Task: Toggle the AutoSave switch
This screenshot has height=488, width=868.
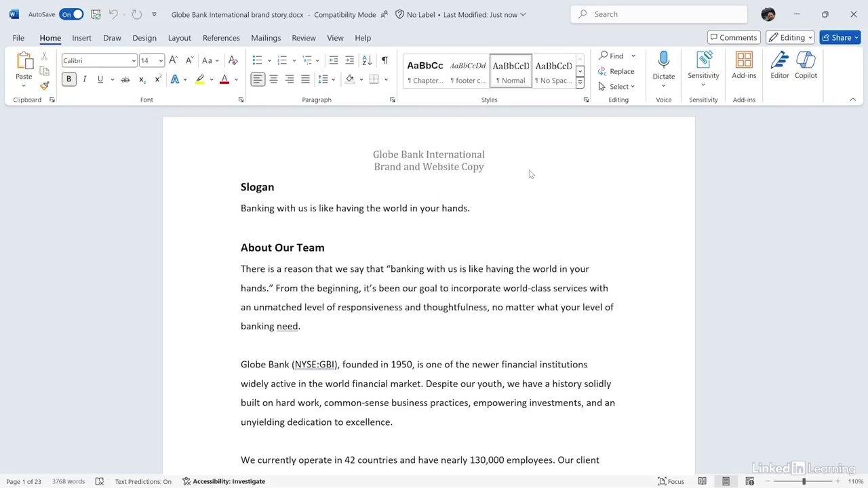Action: (71, 14)
